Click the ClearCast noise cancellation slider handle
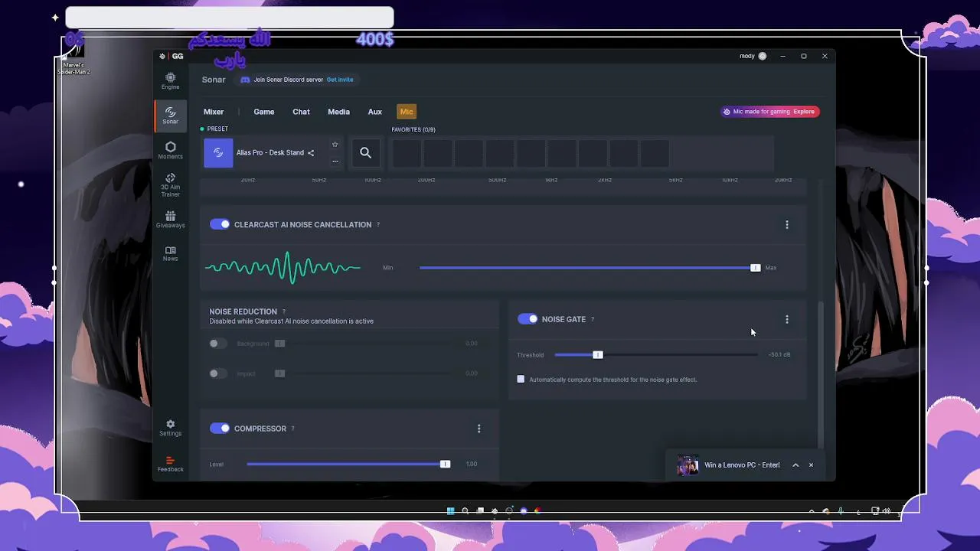 755,268
